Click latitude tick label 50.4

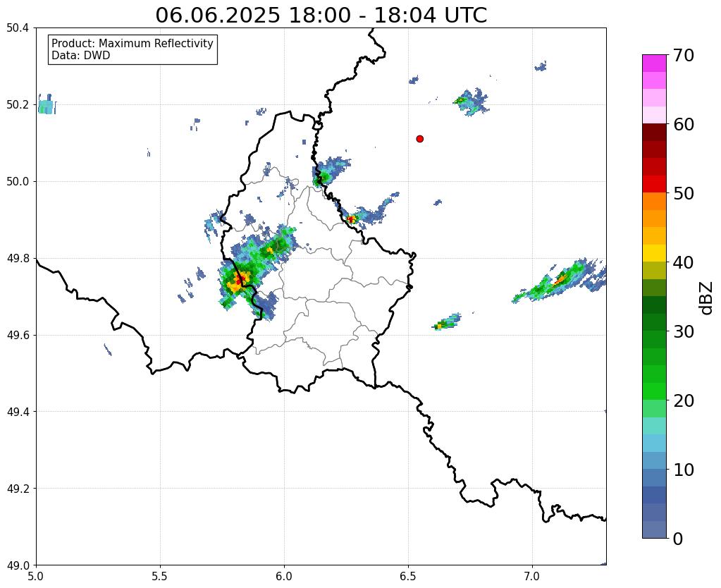(18, 28)
